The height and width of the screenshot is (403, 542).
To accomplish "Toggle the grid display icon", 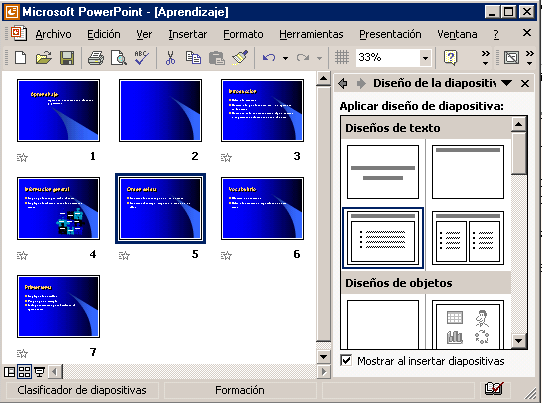I will 342,57.
